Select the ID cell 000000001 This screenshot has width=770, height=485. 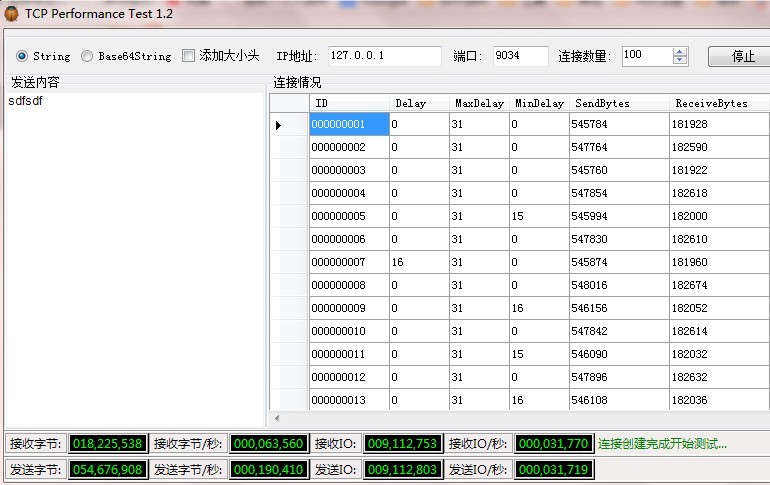tap(349, 124)
